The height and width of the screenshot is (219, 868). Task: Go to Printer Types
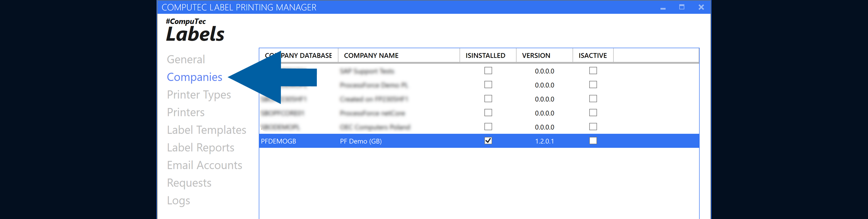(x=199, y=95)
